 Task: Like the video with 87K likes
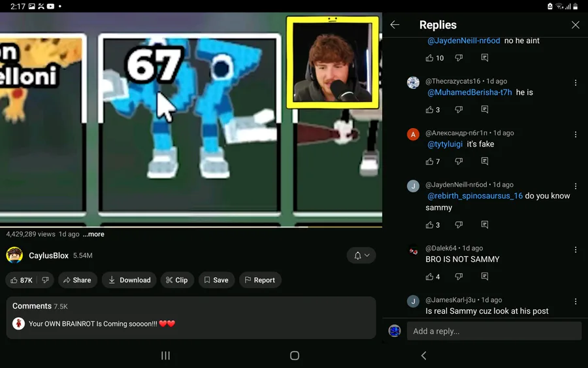click(x=22, y=280)
